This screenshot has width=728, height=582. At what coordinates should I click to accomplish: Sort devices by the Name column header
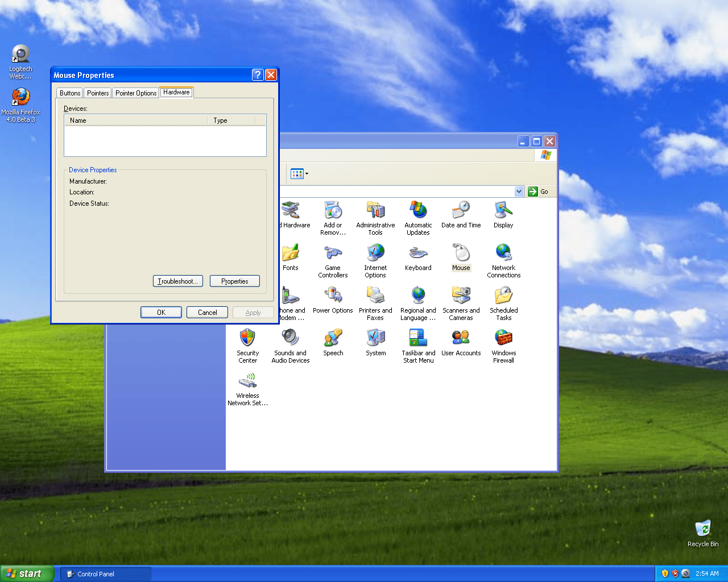click(x=136, y=120)
